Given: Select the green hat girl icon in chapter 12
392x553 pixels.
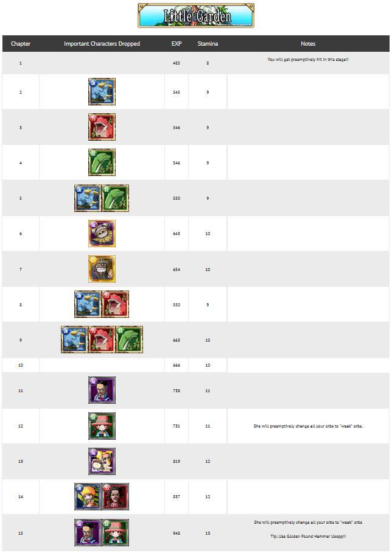Looking at the screenshot, I should [102, 426].
